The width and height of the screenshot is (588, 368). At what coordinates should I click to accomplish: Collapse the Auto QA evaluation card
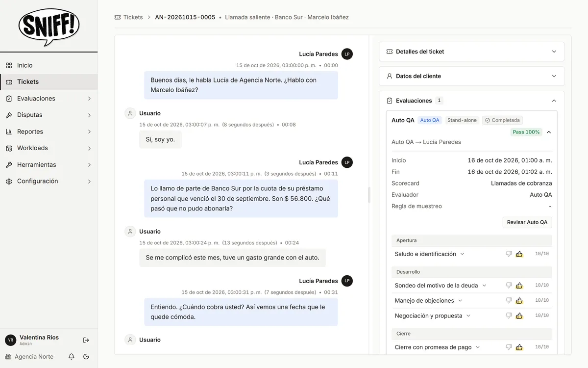click(x=549, y=132)
